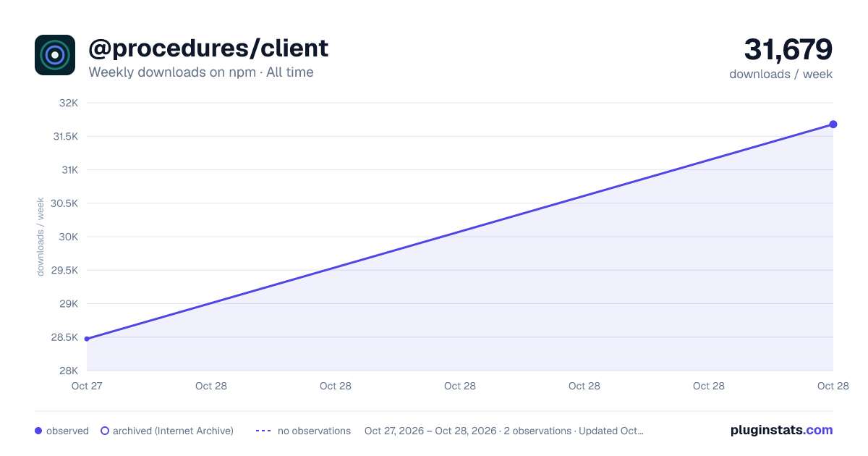Click the Oct 27 x-axis label
Screen dimensions: 868x456
[x=87, y=386]
